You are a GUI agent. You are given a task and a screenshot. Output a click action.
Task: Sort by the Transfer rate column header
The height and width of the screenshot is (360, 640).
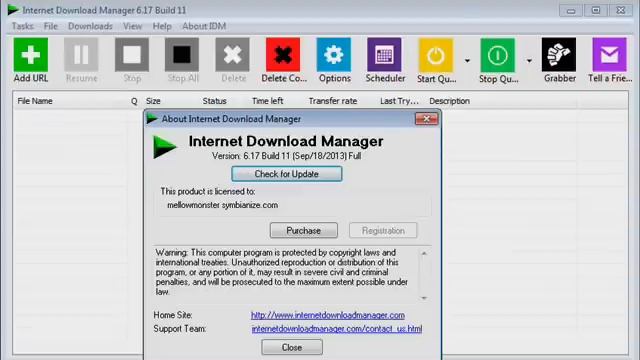coord(333,101)
